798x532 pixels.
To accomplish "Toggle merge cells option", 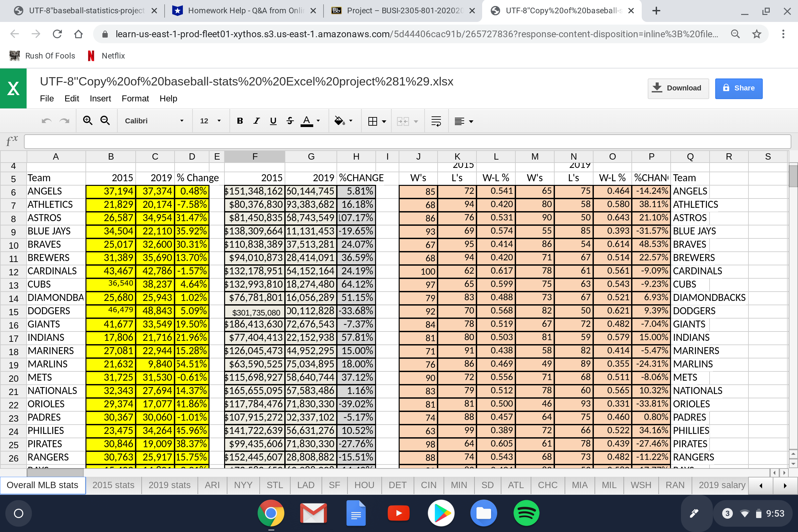I will pos(404,121).
